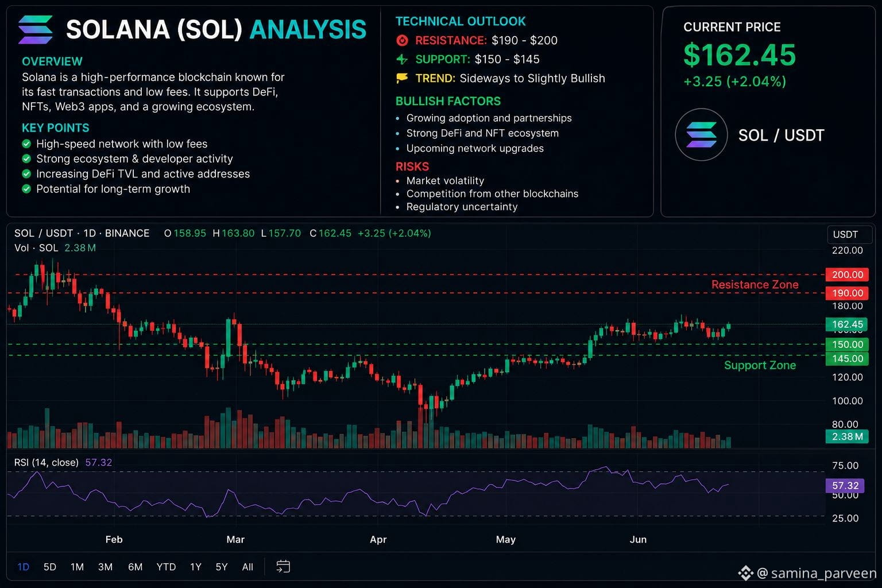Click the 2.38 M volume tag on axis
882x588 pixels.
pyautogui.click(x=847, y=436)
